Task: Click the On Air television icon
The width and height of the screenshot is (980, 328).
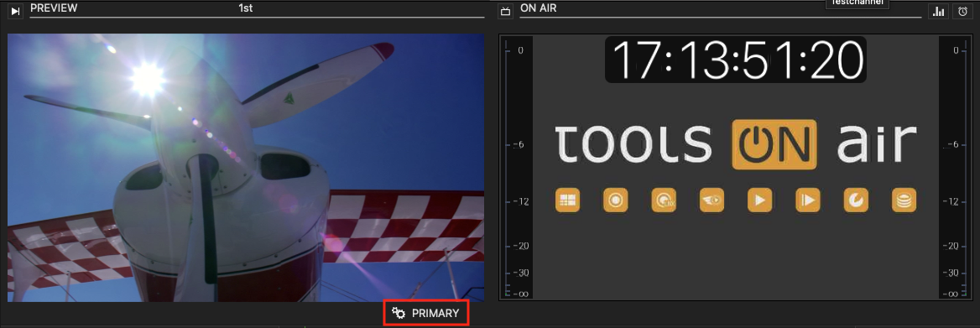Action: pos(506,11)
